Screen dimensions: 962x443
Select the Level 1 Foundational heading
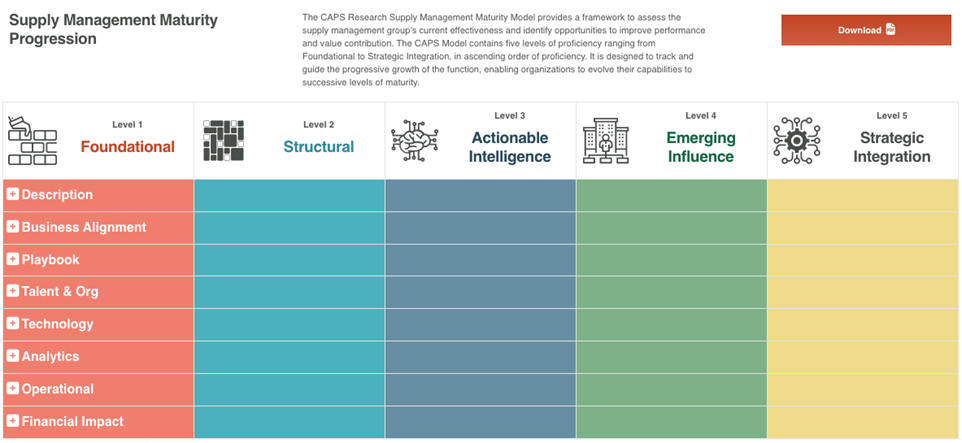127,147
